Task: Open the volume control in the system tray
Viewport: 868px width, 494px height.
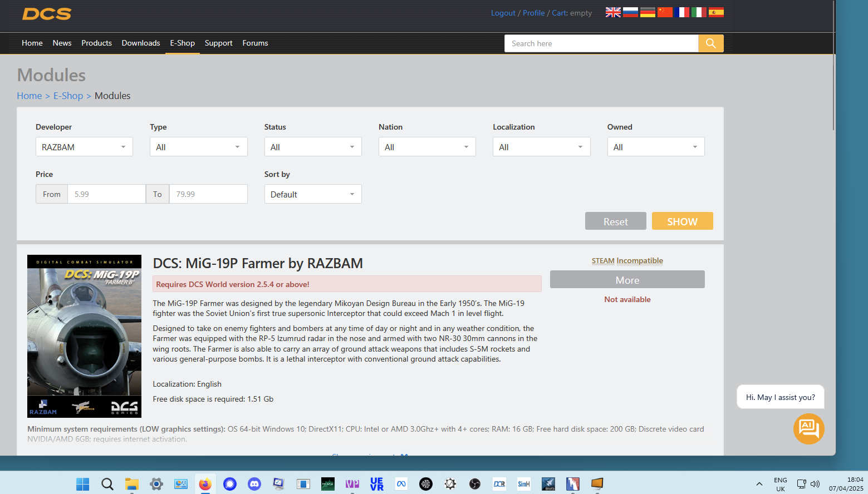Action: (815, 484)
